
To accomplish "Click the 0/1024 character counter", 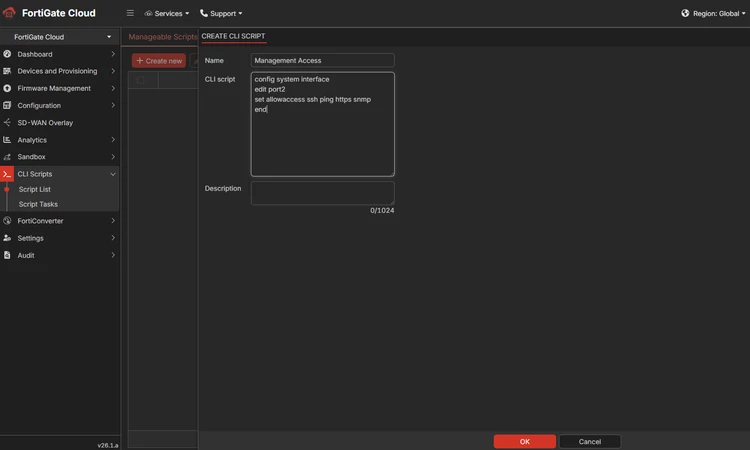I will click(382, 210).
